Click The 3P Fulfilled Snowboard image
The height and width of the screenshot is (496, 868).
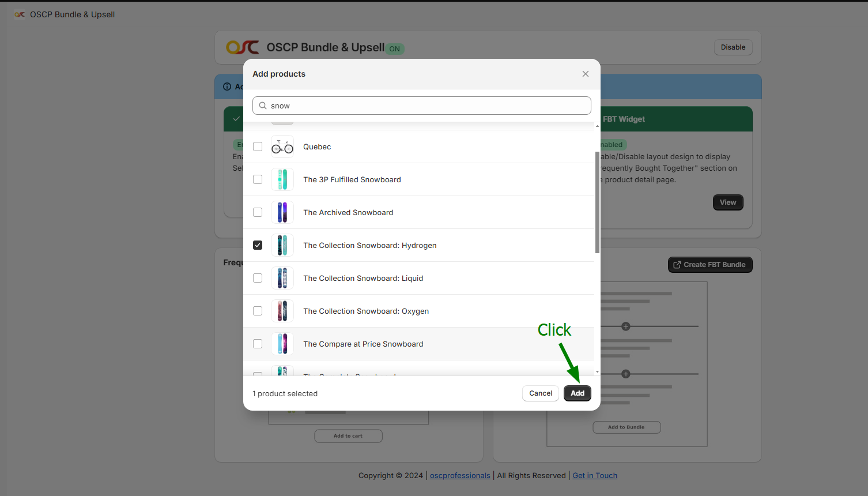coord(282,180)
